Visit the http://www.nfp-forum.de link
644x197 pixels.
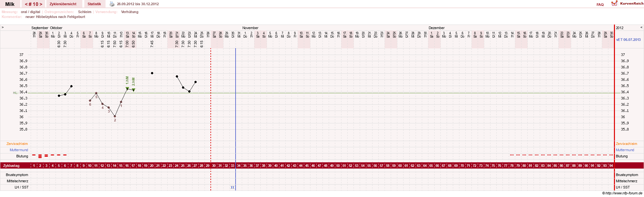click(624, 193)
